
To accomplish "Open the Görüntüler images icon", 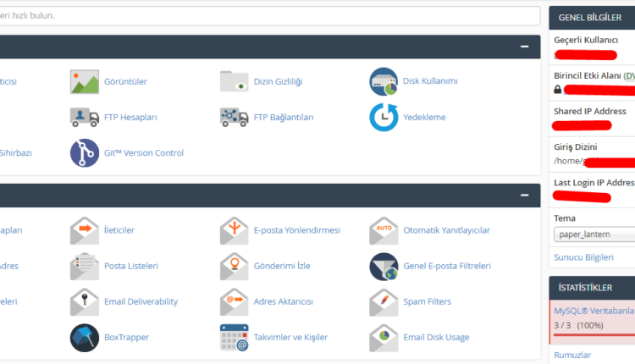I will coord(84,81).
